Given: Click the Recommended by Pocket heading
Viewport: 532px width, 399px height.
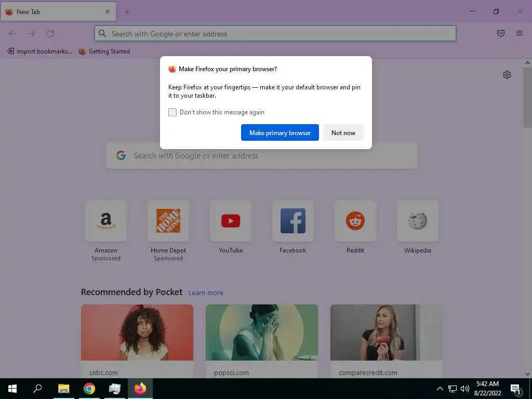Looking at the screenshot, I should [x=131, y=292].
